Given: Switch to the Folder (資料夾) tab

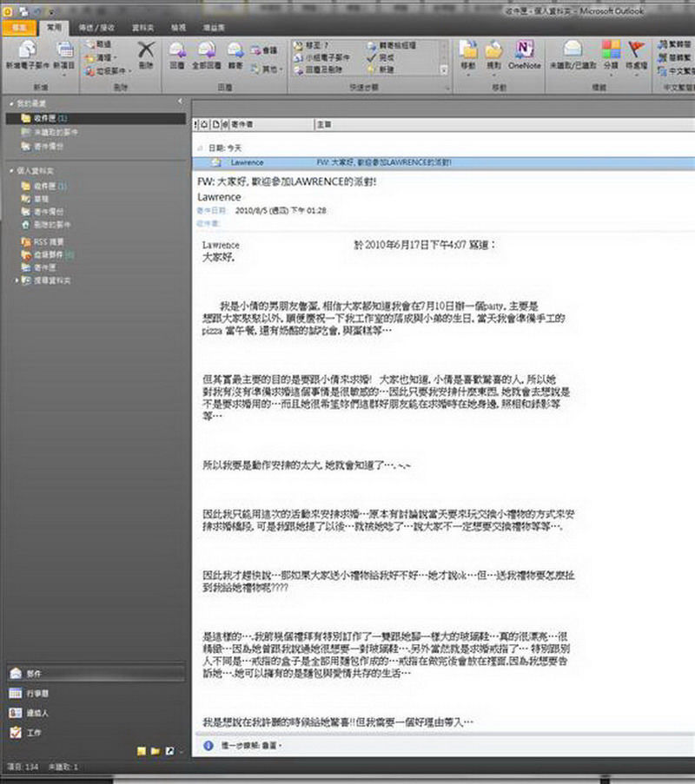Looking at the screenshot, I should click(x=142, y=28).
